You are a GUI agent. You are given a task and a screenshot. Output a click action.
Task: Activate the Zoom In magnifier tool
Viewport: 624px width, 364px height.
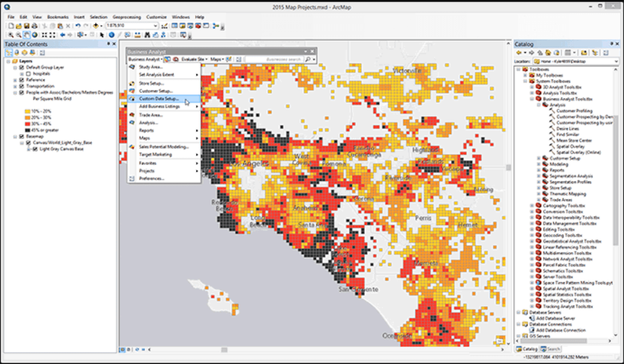point(11,35)
